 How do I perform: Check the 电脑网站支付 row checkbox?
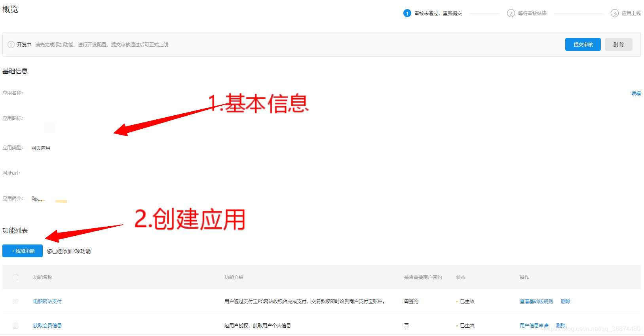click(x=15, y=302)
